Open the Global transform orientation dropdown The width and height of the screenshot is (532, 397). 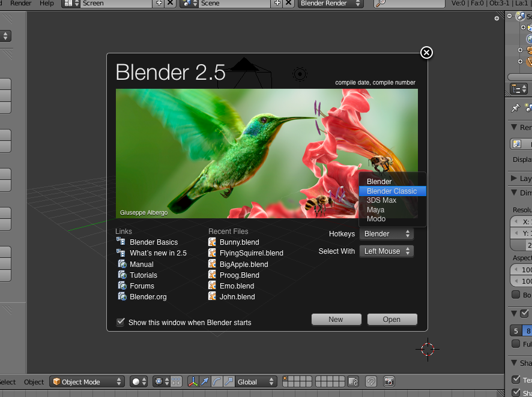[x=255, y=382]
